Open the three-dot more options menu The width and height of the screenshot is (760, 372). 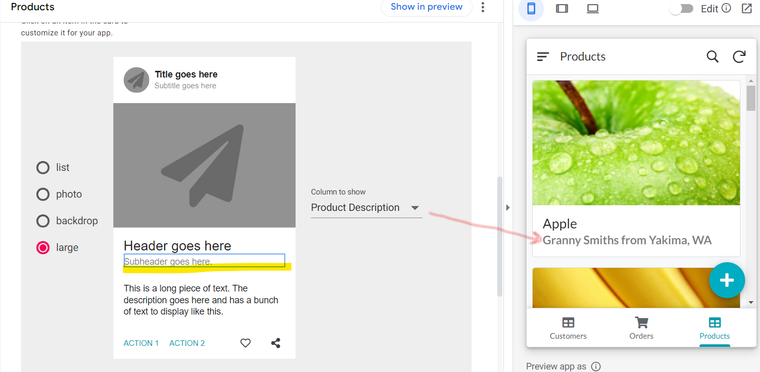482,7
